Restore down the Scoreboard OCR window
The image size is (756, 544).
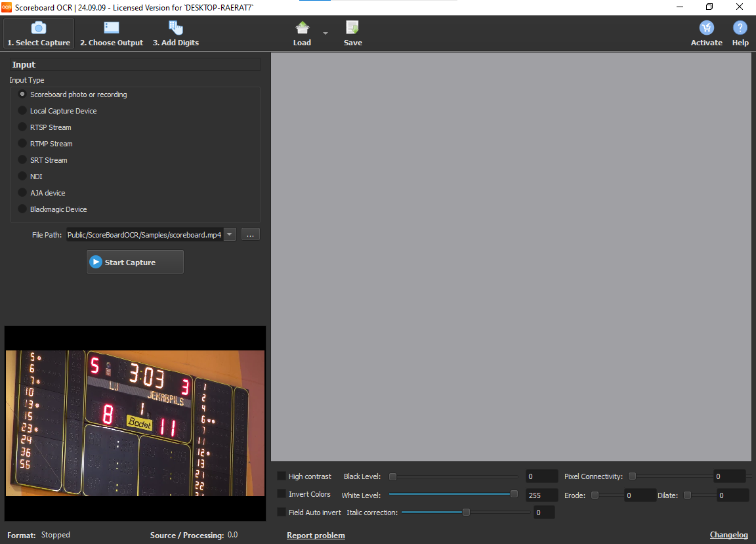click(709, 7)
